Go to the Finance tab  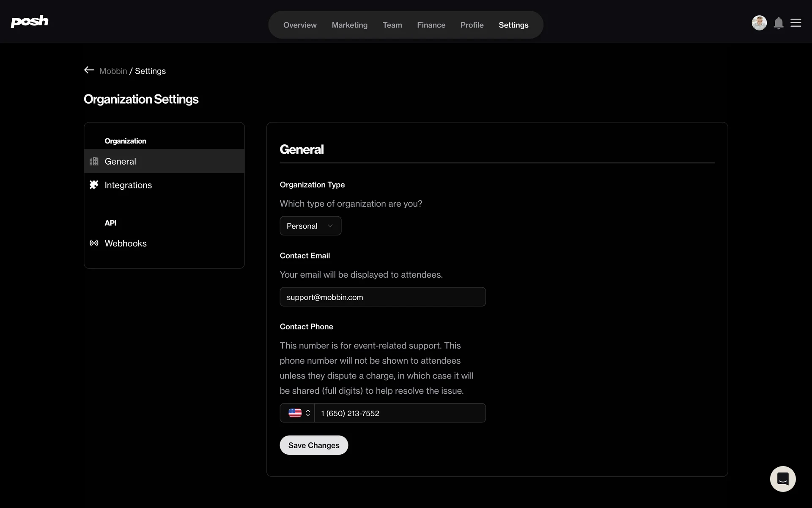click(431, 25)
